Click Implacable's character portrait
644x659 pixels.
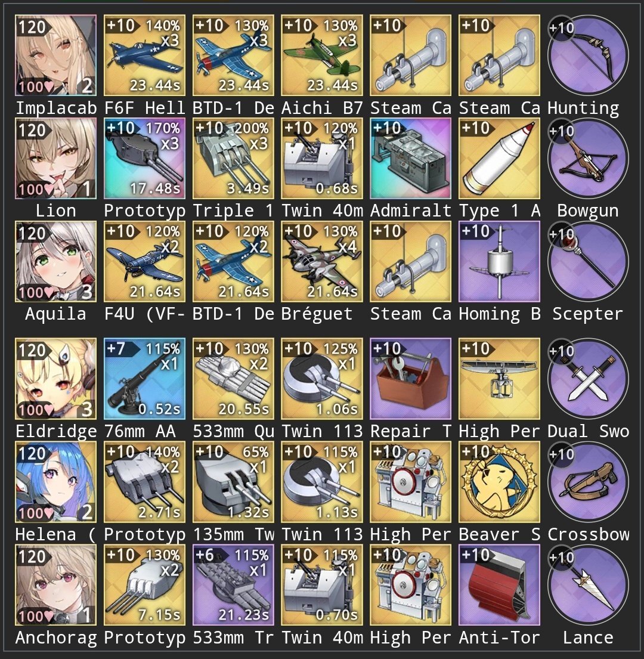click(x=55, y=55)
